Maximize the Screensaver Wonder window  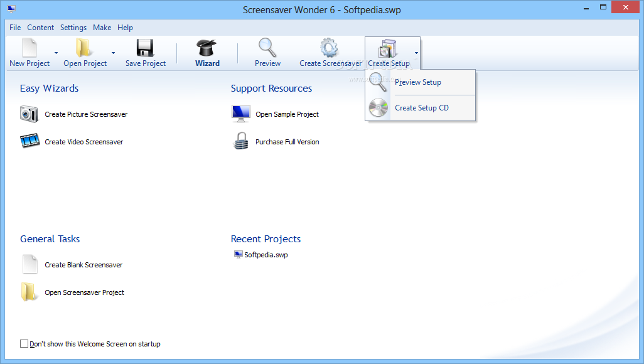click(x=603, y=8)
